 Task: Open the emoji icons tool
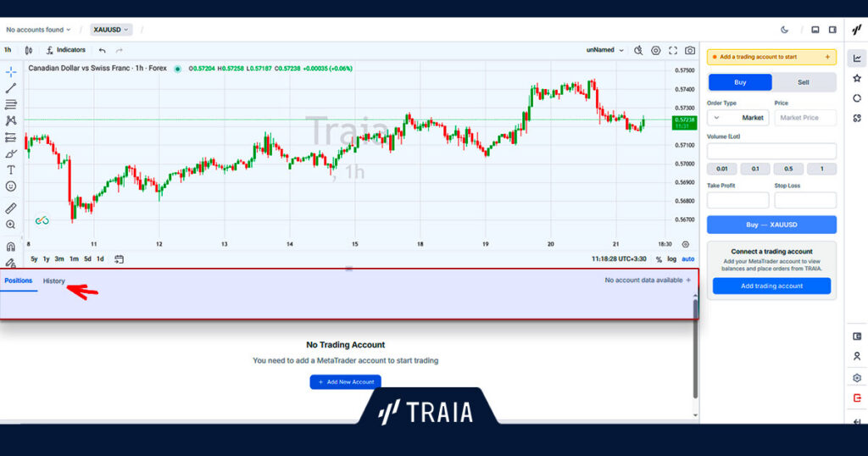pos(10,186)
